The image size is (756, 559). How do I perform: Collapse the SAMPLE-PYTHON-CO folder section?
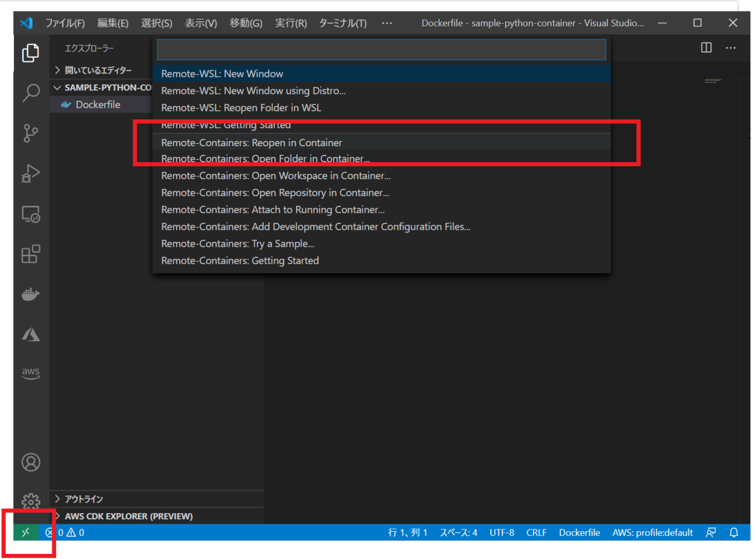[102, 88]
